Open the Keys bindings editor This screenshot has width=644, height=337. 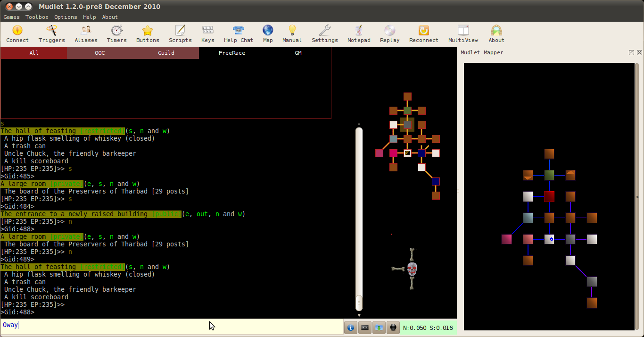207,34
